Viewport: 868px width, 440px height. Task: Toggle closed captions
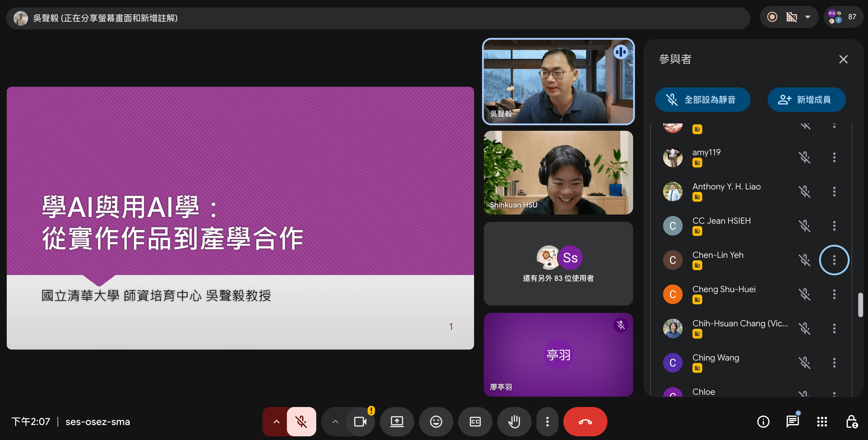point(475,421)
